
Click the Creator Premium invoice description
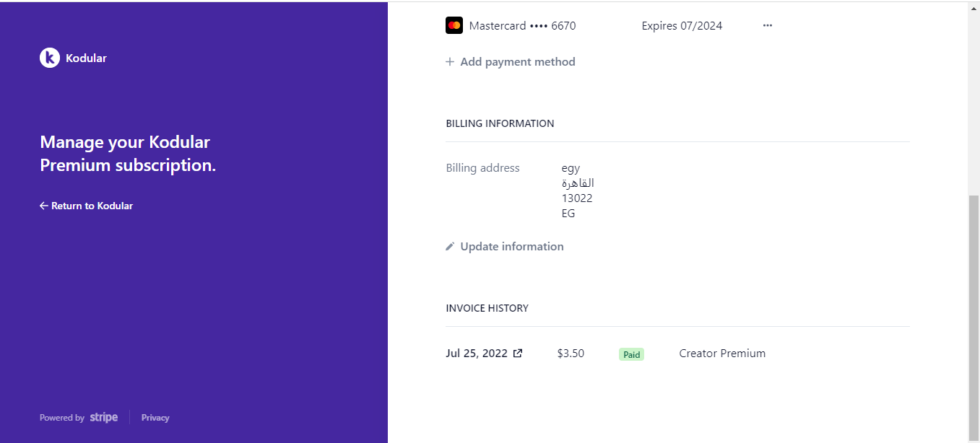[x=722, y=354]
